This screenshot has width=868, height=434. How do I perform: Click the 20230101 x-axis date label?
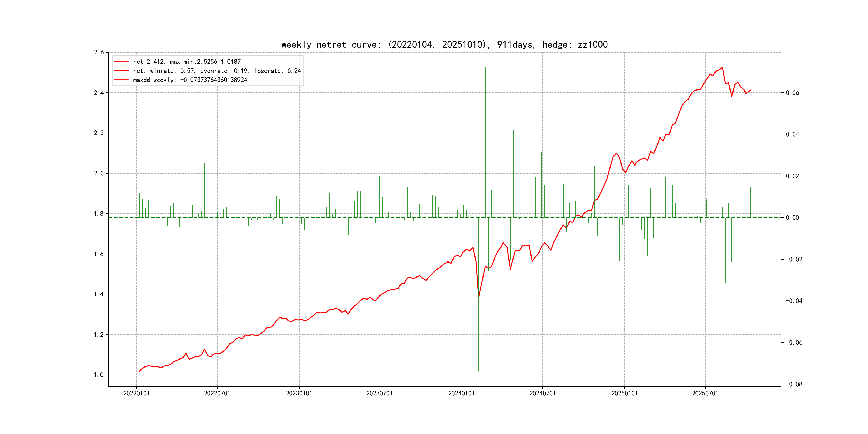tap(299, 393)
